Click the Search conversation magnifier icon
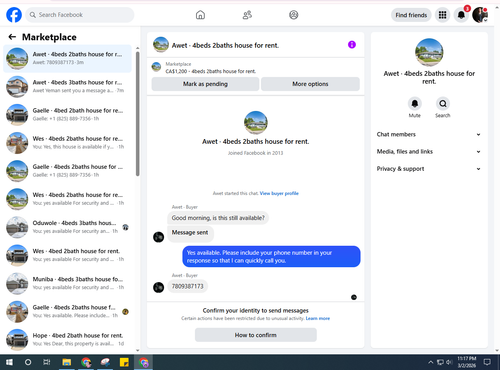 point(443,104)
